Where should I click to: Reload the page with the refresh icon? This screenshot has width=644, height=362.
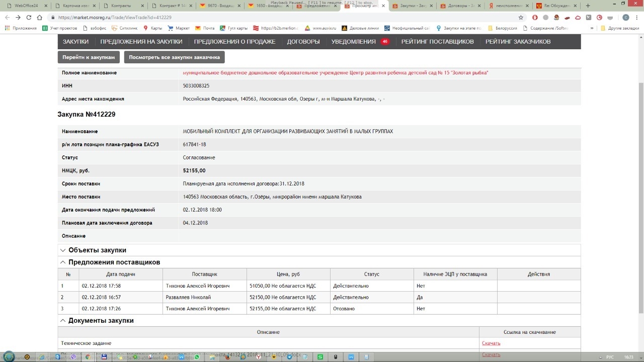click(x=29, y=17)
